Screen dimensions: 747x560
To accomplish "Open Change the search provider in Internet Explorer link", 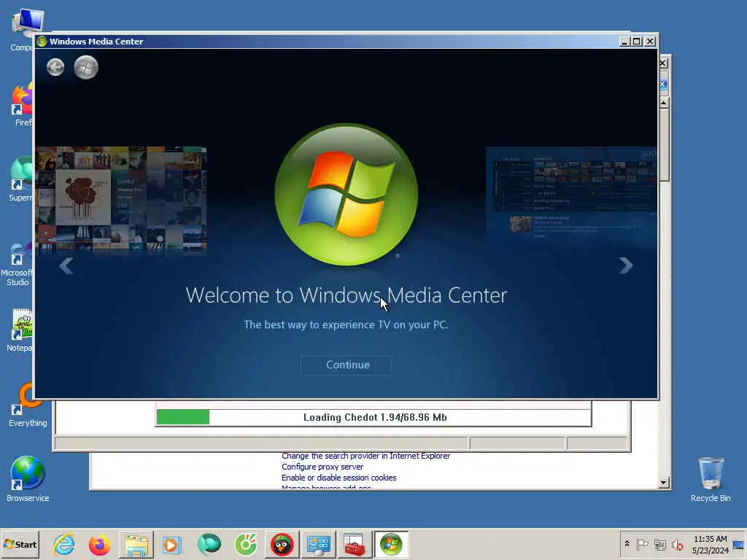I will (366, 456).
